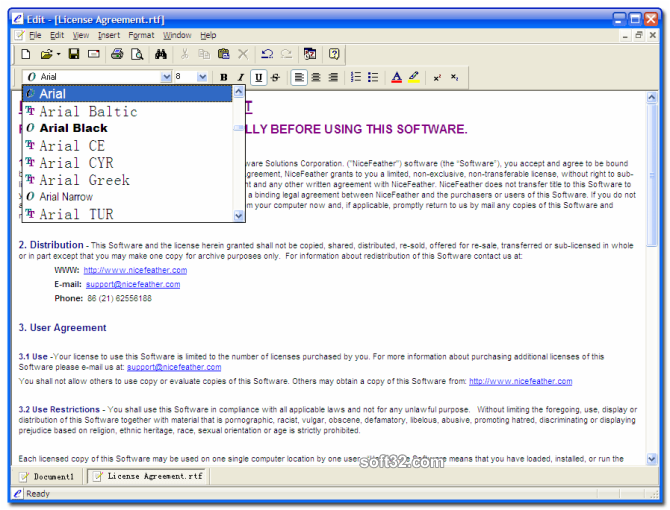
Task: Open the File menu
Action: coord(35,35)
